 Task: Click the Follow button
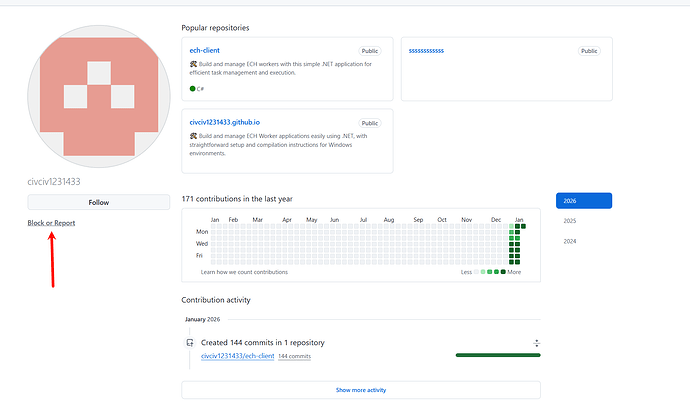click(99, 202)
